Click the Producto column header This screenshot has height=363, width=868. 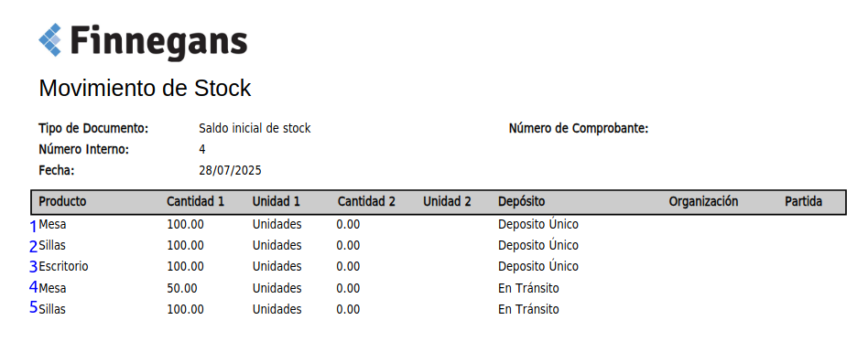coord(62,202)
